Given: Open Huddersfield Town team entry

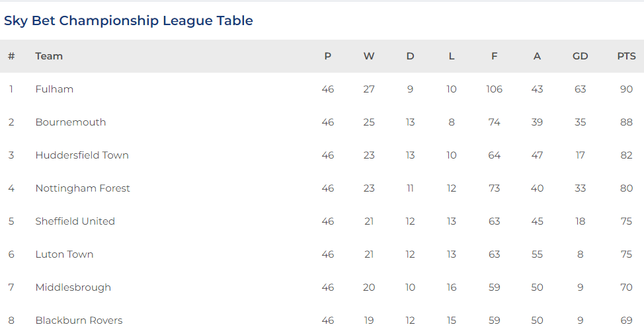Looking at the screenshot, I should click(82, 155).
